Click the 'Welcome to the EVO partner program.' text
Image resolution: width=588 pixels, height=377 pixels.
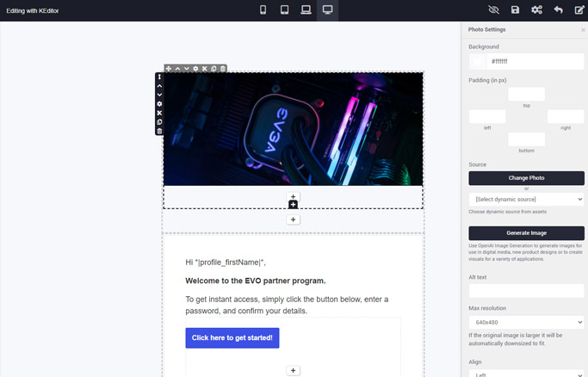click(256, 281)
